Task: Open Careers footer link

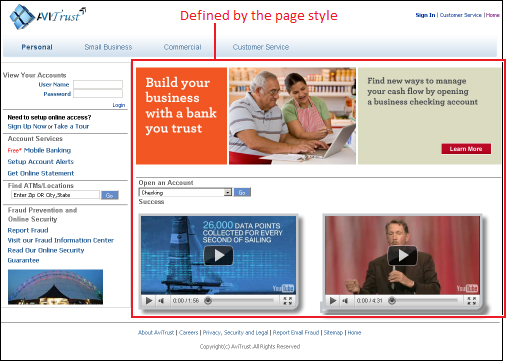Action: click(189, 333)
